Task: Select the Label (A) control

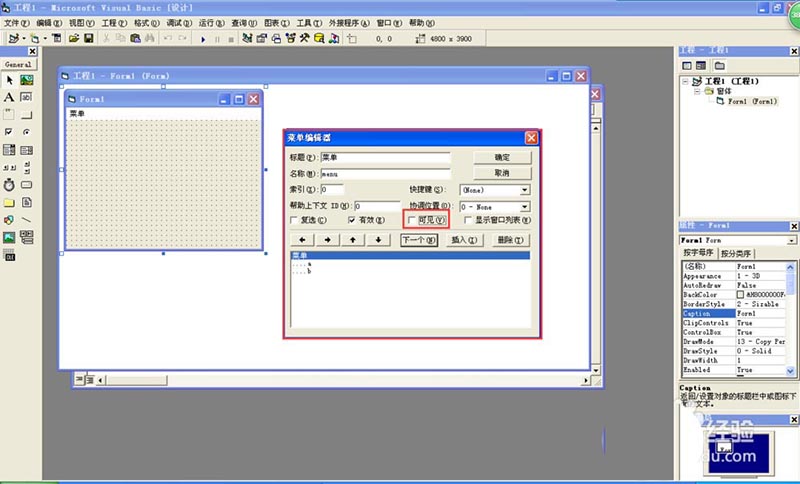Action: click(9, 97)
